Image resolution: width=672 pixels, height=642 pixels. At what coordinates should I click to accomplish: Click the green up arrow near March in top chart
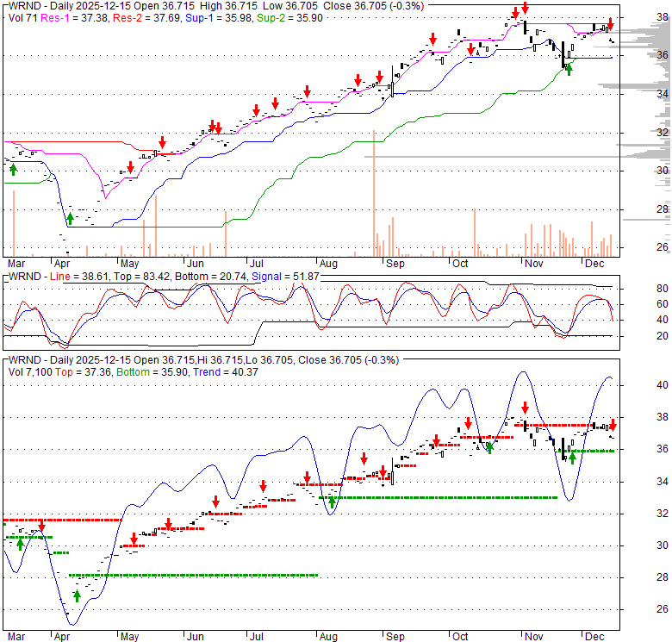(13, 169)
